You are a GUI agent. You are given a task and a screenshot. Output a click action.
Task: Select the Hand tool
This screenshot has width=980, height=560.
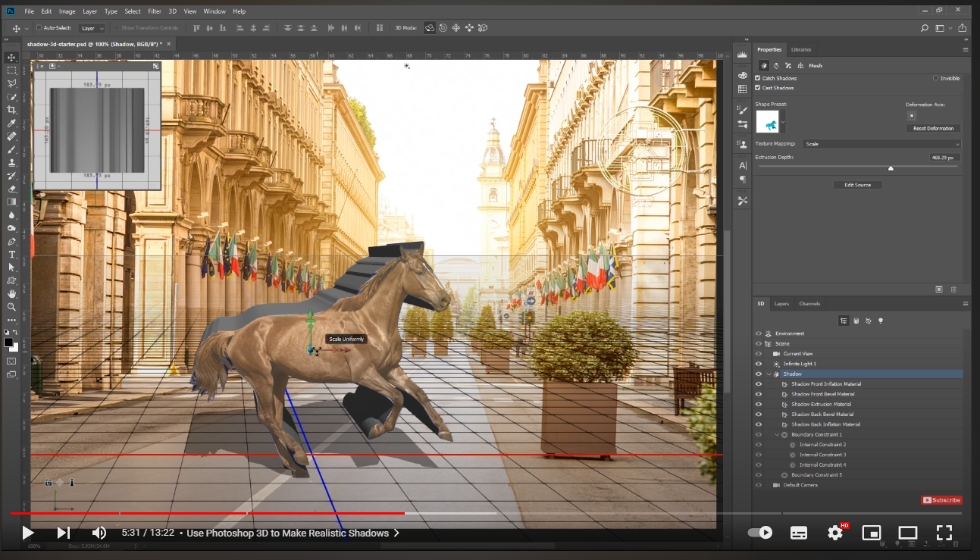pyautogui.click(x=11, y=293)
